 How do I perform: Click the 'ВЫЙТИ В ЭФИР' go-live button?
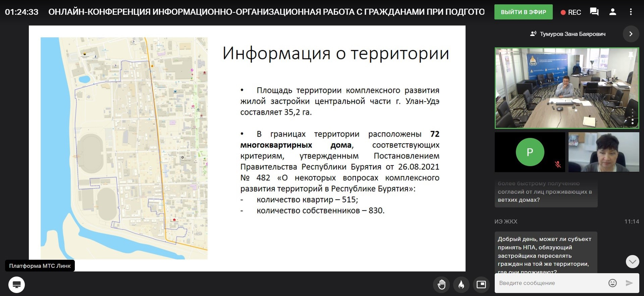(523, 12)
